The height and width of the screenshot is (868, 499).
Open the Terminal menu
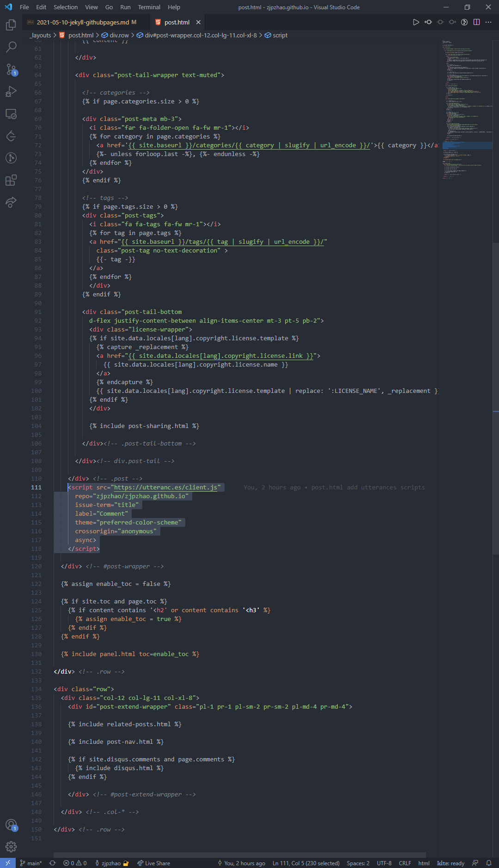click(x=149, y=7)
